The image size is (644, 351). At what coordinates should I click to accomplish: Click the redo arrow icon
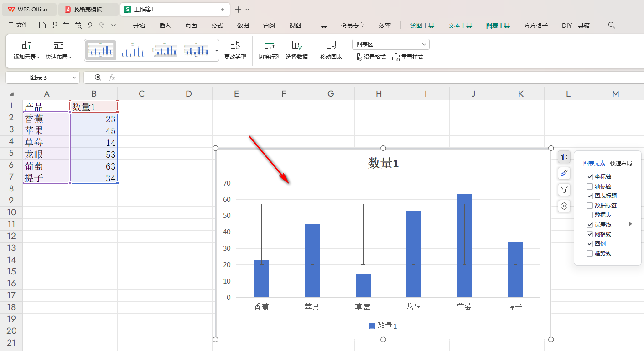pyautogui.click(x=102, y=26)
